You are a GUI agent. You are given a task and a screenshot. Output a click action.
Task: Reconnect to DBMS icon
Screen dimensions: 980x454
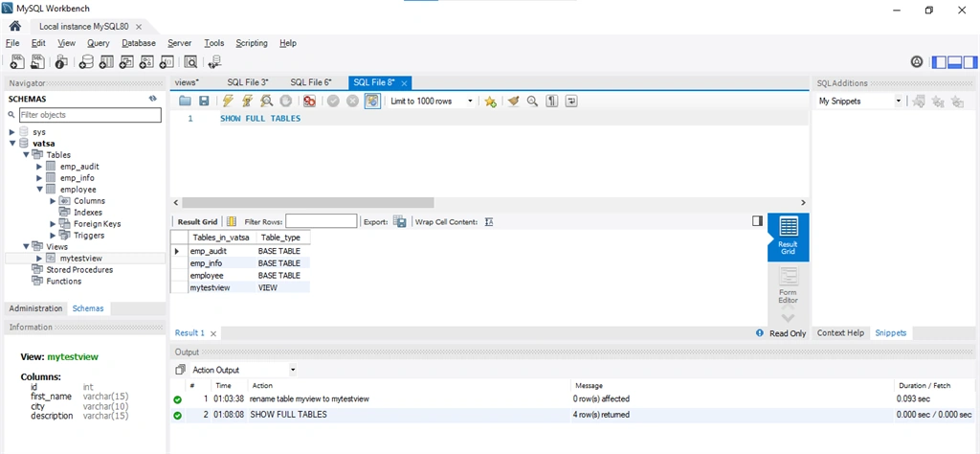pyautogui.click(x=214, y=61)
